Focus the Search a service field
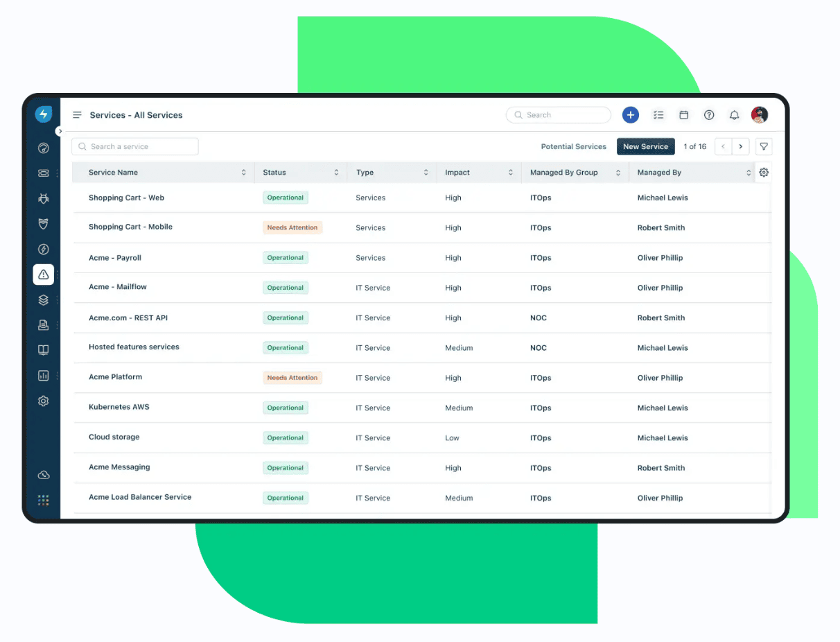 tap(135, 146)
